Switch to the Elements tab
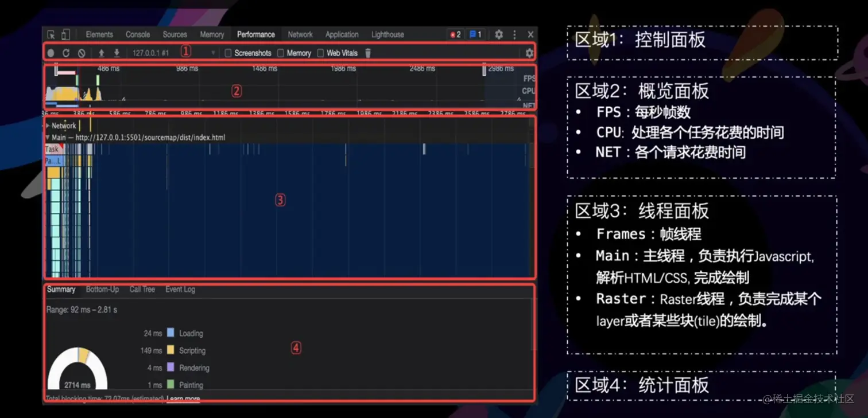 coord(99,34)
